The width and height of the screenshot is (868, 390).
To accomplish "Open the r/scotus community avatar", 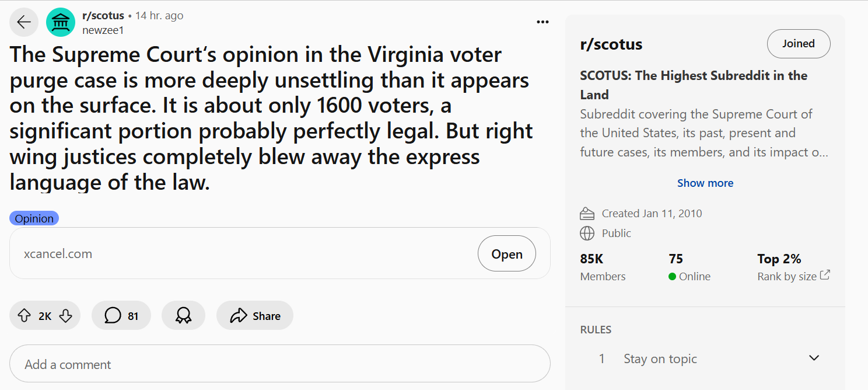I will tap(61, 23).
